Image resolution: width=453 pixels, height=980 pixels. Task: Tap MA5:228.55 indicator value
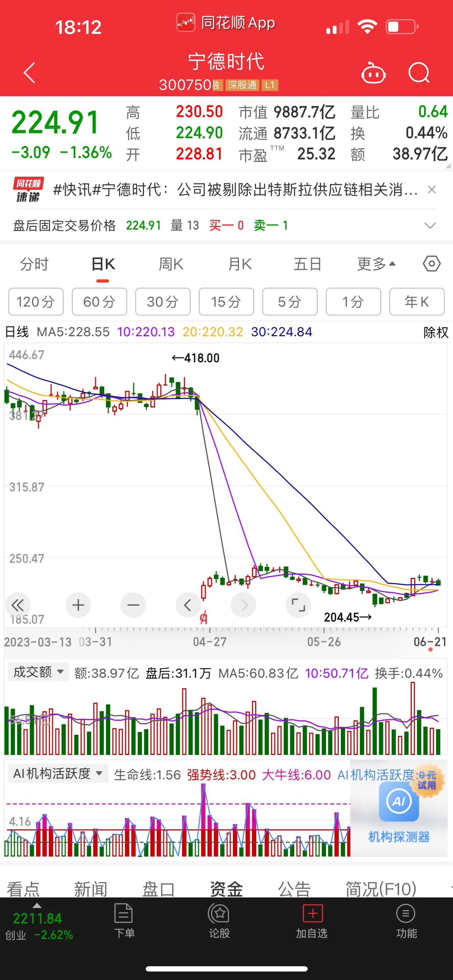coord(73,332)
